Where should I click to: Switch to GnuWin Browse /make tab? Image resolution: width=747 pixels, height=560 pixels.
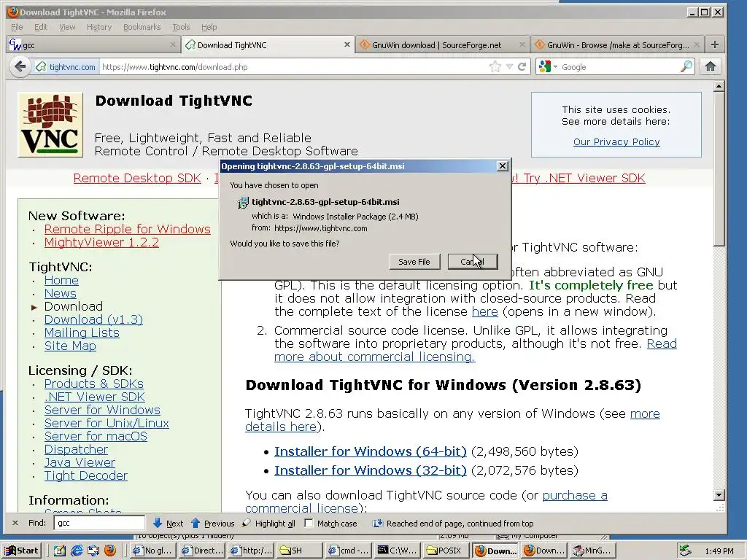pyautogui.click(x=616, y=44)
